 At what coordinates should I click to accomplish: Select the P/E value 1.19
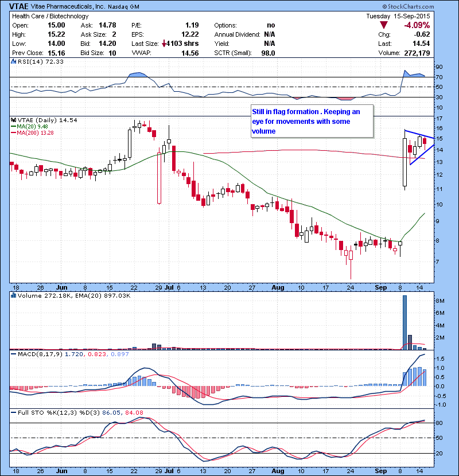192,25
